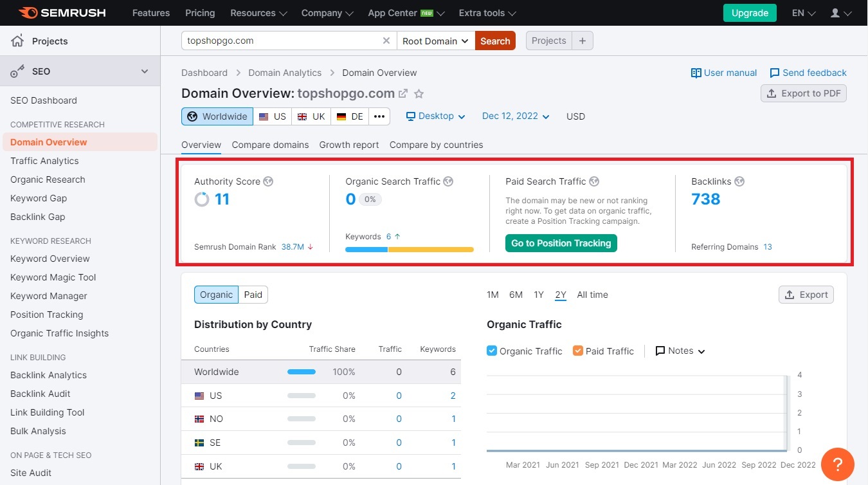The height and width of the screenshot is (485, 868).
Task: Click the Norway flag in country table
Action: (199, 419)
